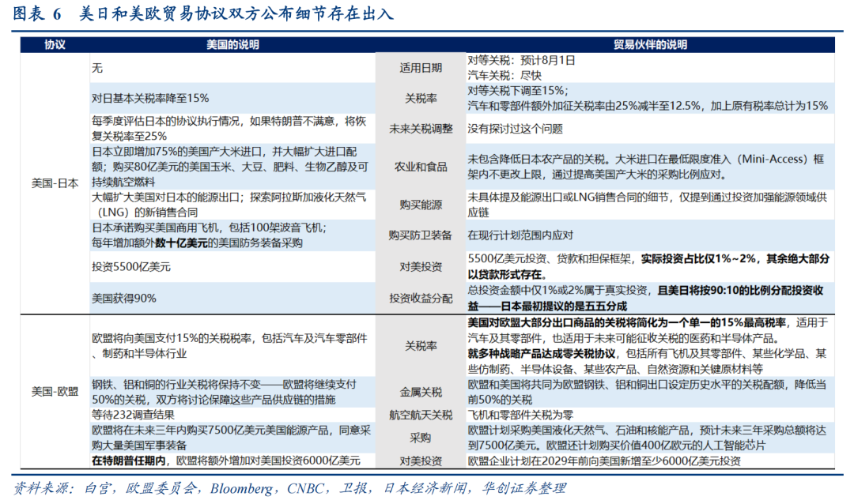Click the "美国获得90%" cell
The width and height of the screenshot is (854, 504).
[x=123, y=298]
